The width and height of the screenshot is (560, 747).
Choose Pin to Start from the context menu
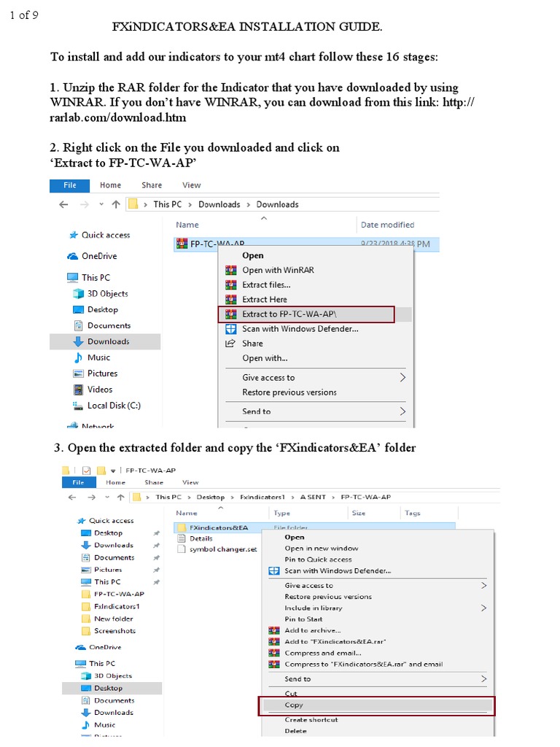(303, 619)
